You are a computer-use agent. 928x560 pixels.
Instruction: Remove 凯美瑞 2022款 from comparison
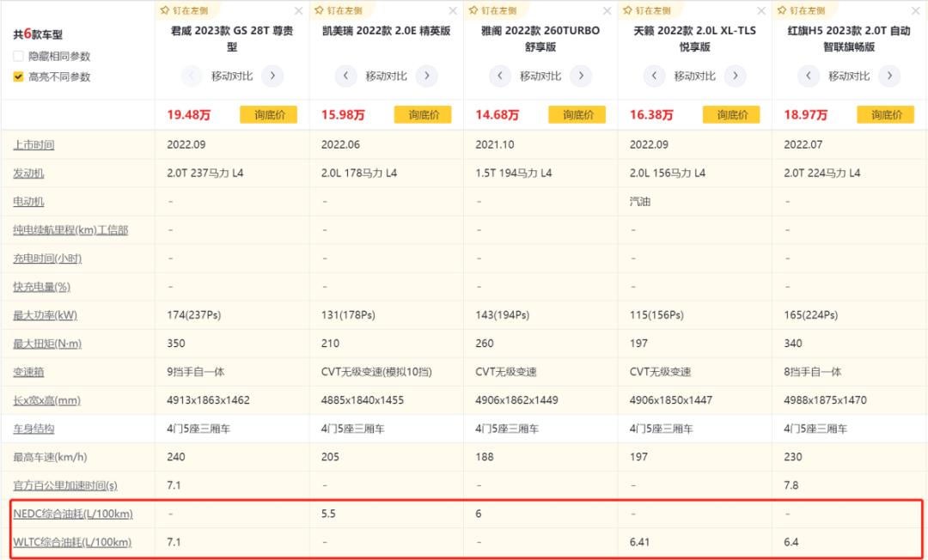pos(453,10)
